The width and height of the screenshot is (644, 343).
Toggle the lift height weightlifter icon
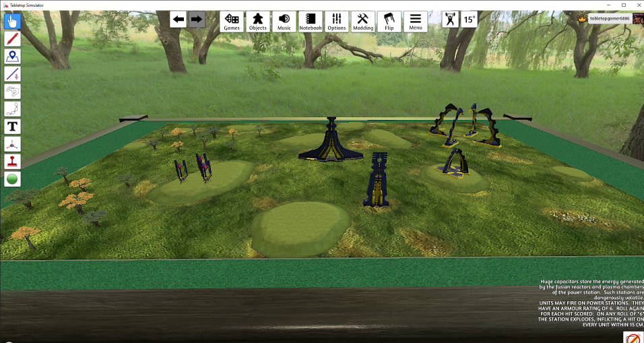point(451,20)
